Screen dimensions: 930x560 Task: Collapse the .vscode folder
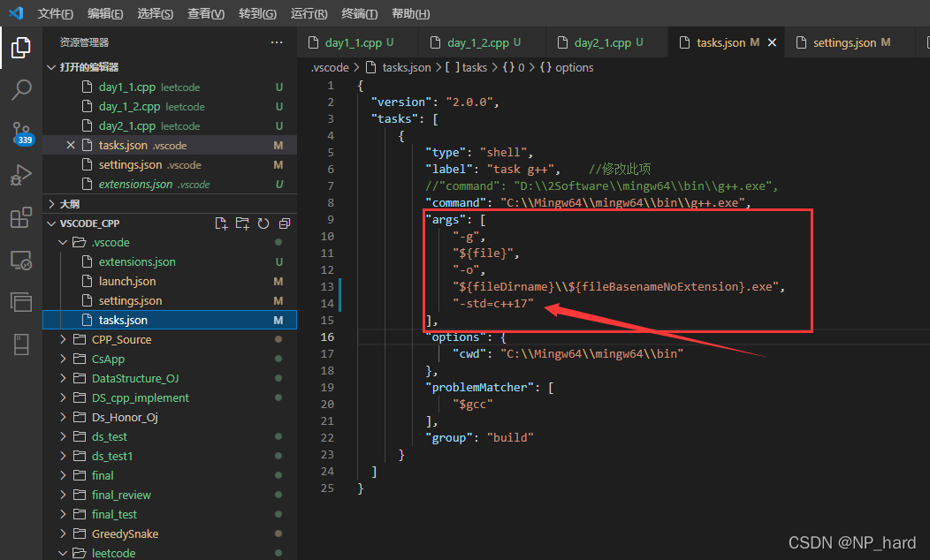[63, 242]
